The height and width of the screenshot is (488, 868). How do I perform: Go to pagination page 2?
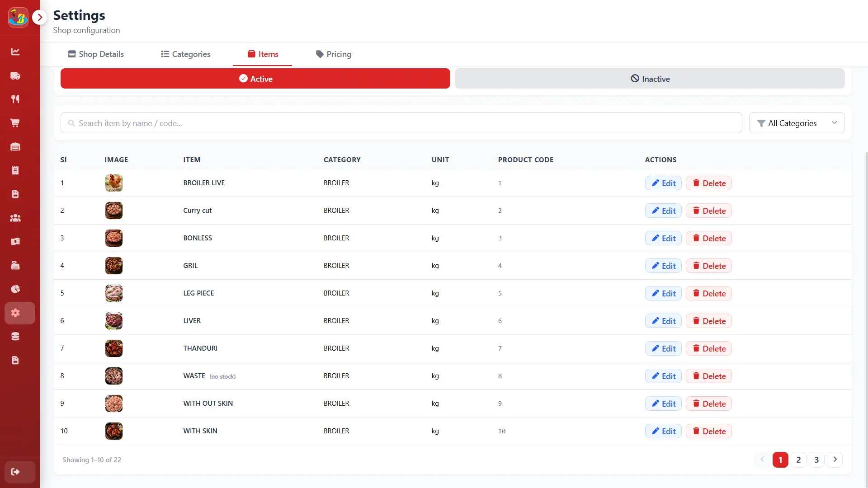pyautogui.click(x=798, y=460)
